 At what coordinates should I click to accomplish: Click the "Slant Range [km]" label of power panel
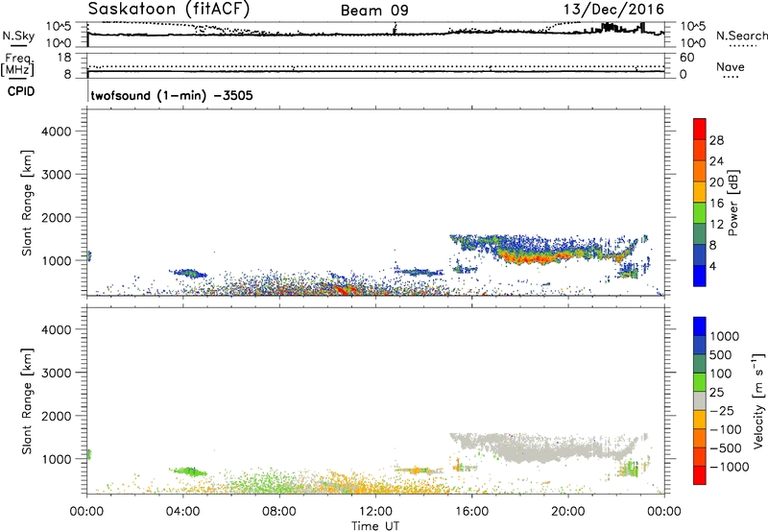(x=27, y=203)
